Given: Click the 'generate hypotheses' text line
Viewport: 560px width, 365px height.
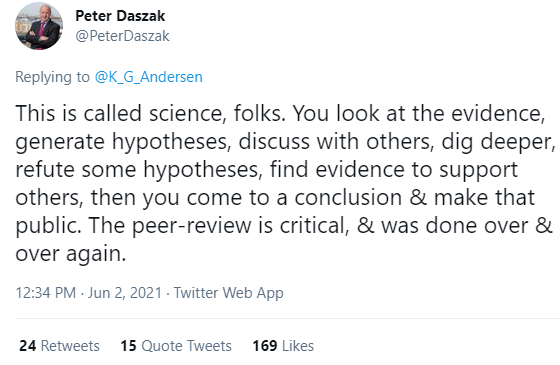Looking at the screenshot, I should 285,141.
